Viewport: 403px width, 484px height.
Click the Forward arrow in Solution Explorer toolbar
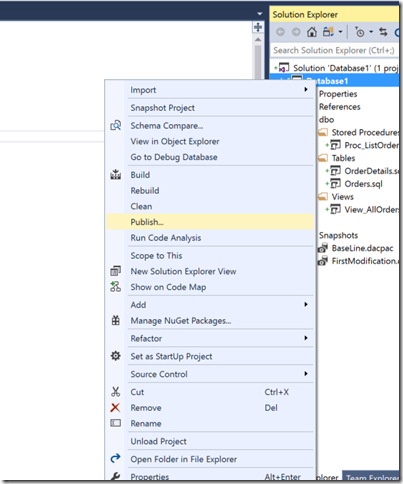296,32
